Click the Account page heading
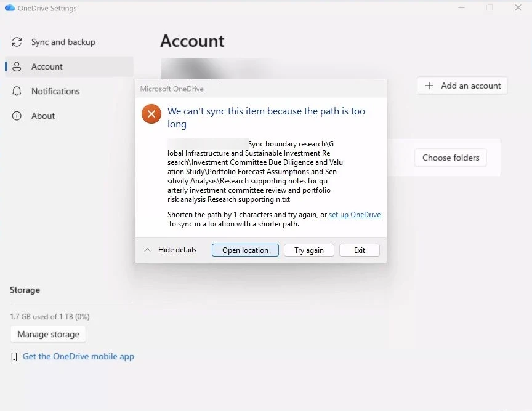532x411 pixels. point(192,41)
